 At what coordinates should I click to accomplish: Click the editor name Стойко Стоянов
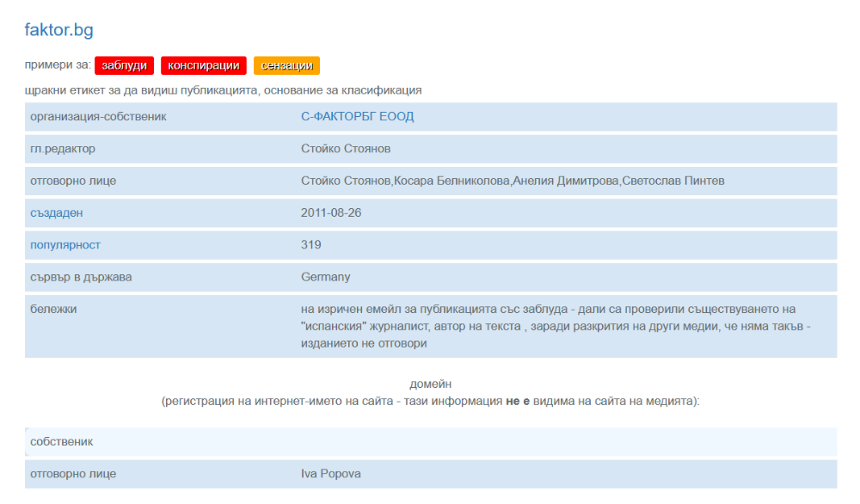pos(346,149)
